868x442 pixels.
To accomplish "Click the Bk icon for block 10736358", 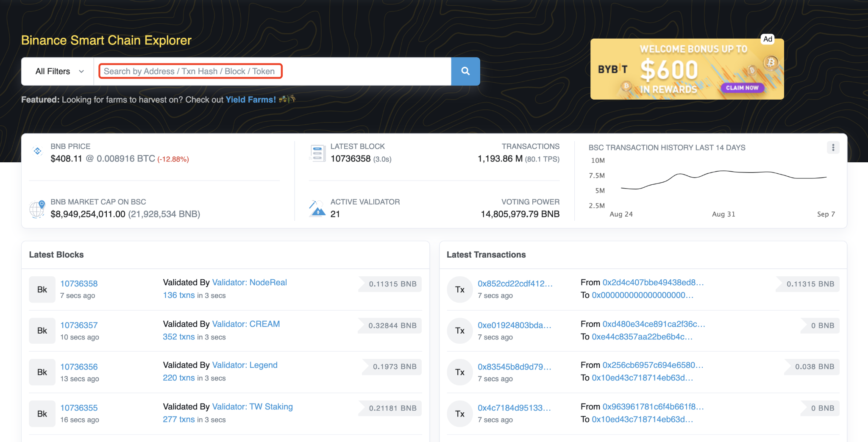I will click(x=42, y=289).
